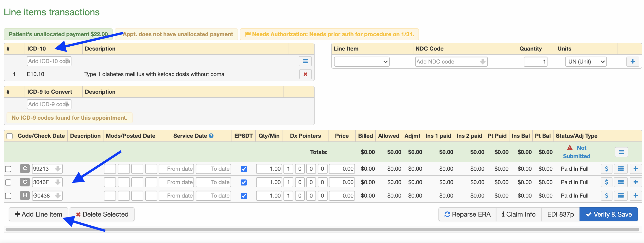Click the Code/Check Date column header
Image resolution: width=644 pixels, height=243 pixels.
tap(41, 136)
